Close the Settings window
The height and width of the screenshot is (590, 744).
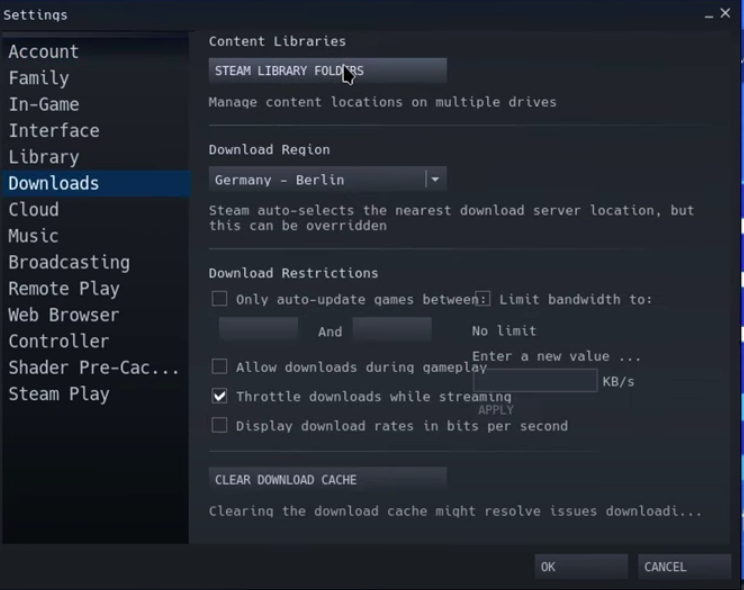click(x=725, y=13)
